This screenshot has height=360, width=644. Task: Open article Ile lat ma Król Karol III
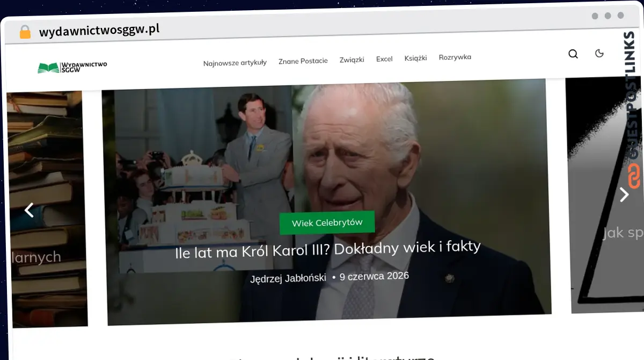(x=328, y=249)
